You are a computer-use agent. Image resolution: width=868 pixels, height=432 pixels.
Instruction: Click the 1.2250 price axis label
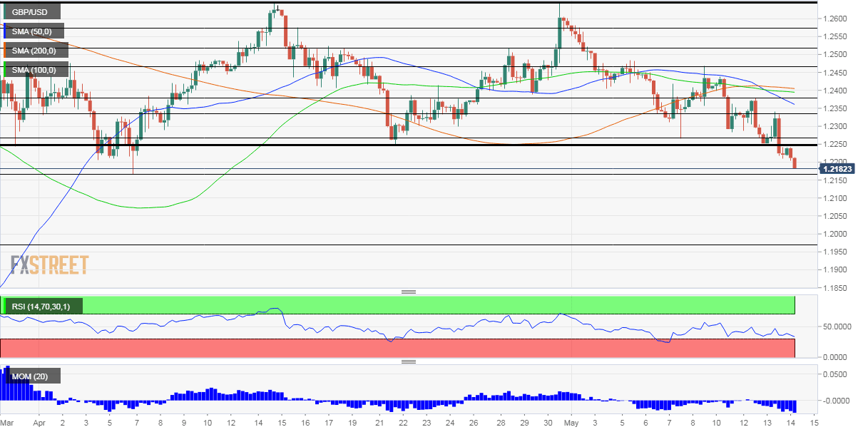point(835,145)
